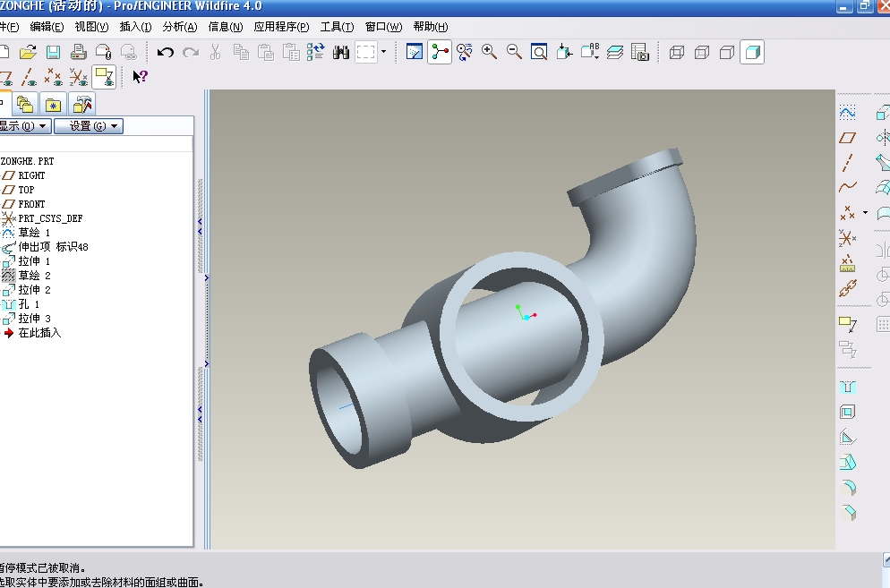Open the saved view list dropdown
This screenshot has height=588, width=890.
click(x=590, y=52)
